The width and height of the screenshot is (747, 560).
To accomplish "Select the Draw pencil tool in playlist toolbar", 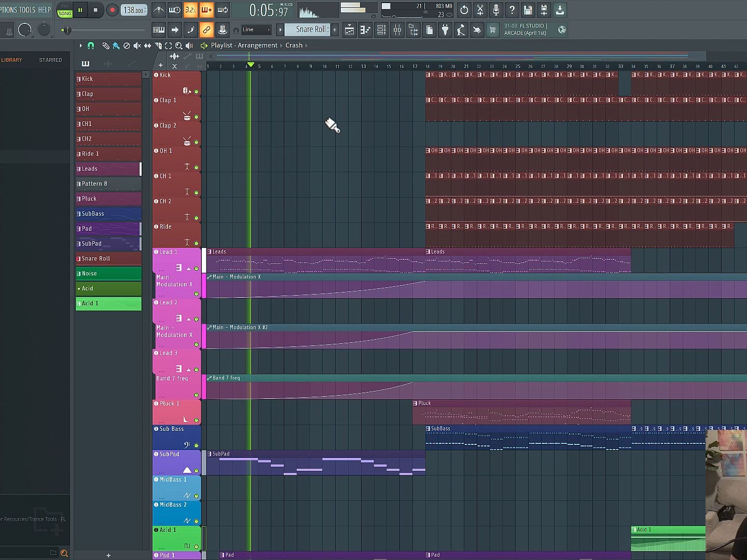I will 105,46.
